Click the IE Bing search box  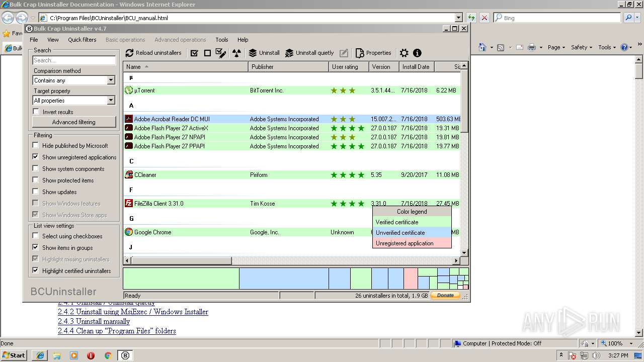pos(557,18)
